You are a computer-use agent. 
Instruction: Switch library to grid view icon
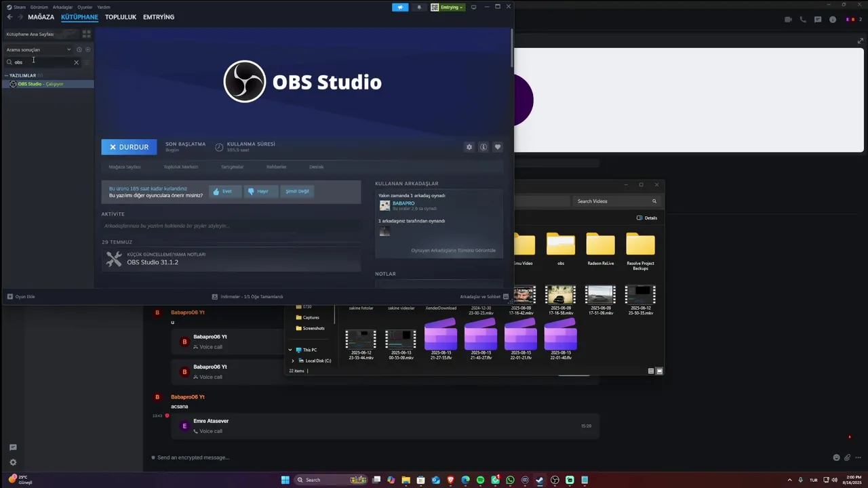click(86, 33)
